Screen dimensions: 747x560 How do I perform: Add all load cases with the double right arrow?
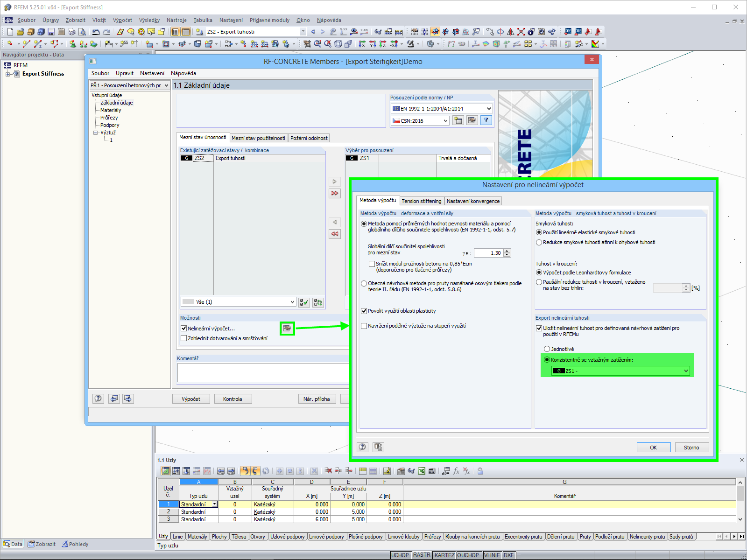click(x=335, y=193)
